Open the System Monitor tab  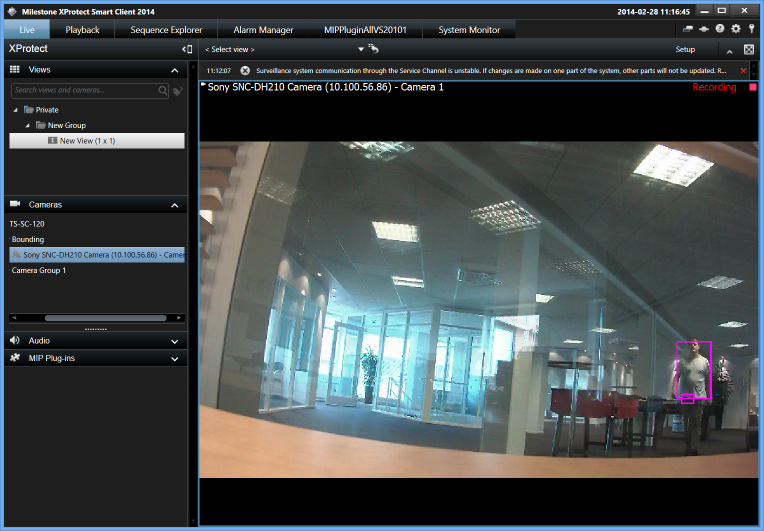pyautogui.click(x=469, y=30)
